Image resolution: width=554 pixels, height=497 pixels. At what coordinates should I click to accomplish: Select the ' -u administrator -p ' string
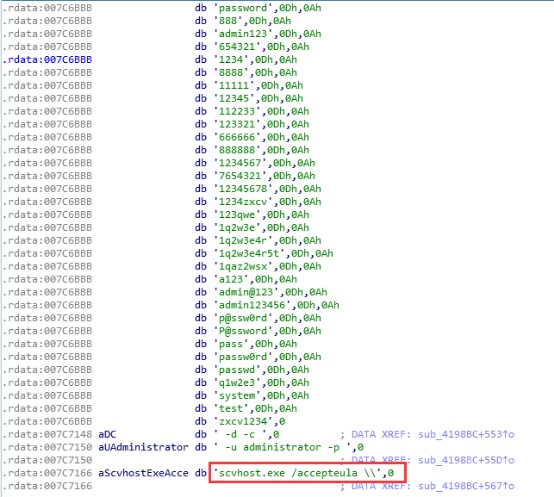click(x=285, y=447)
